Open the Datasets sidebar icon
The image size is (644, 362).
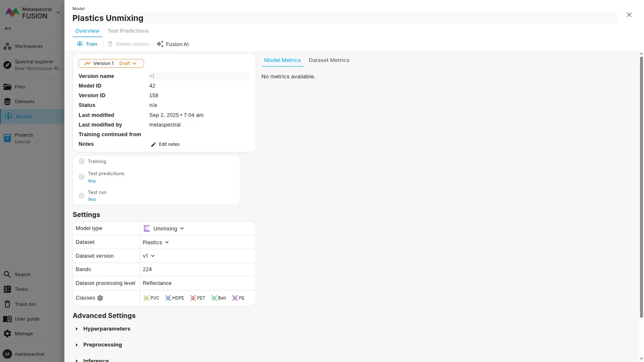pyautogui.click(x=7, y=101)
